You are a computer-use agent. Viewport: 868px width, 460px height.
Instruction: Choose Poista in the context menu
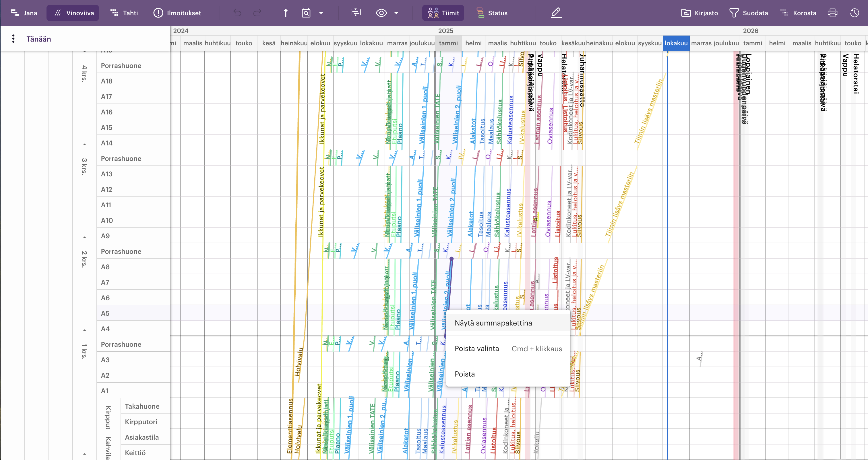pyautogui.click(x=465, y=374)
